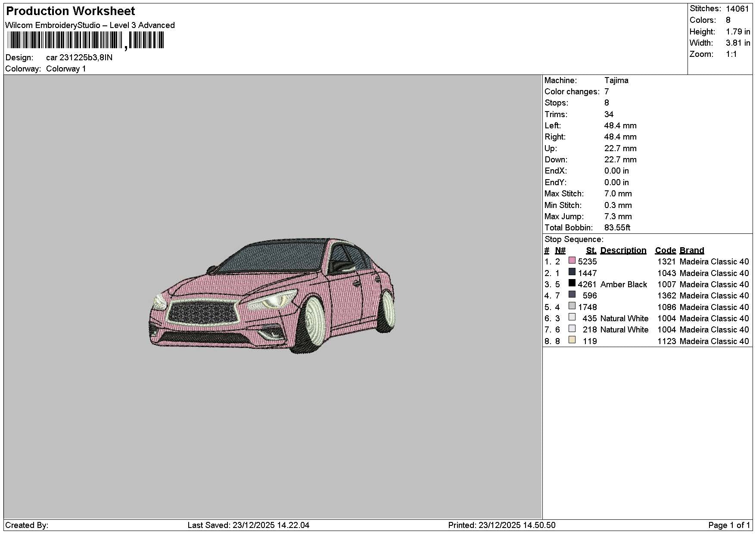Screen dimensions: 756x534
Task: Click 'Madeira Classic 40' in stop row 1
Action: (x=714, y=262)
